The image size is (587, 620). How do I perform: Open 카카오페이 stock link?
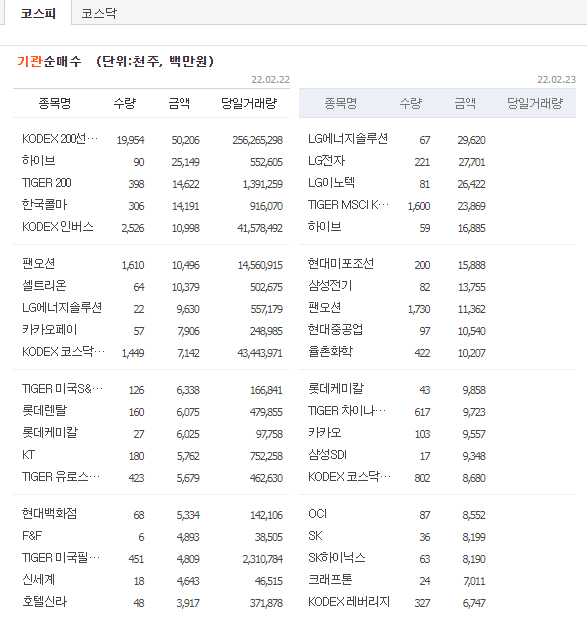[49, 329]
